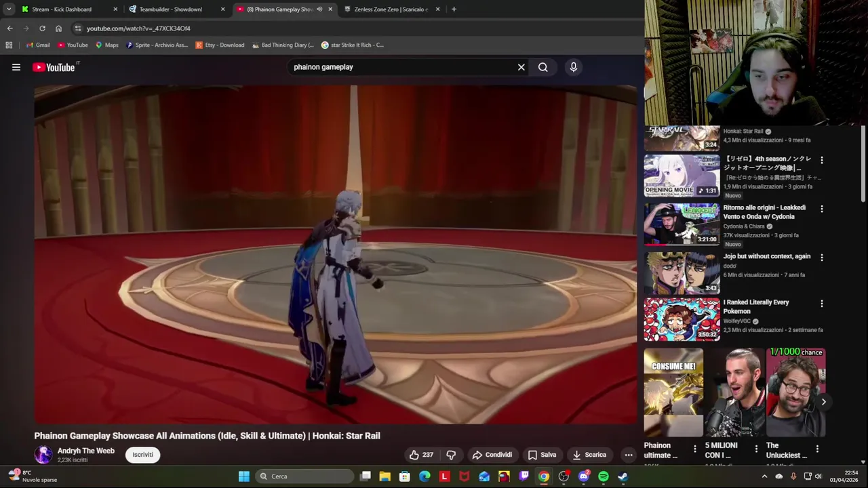Share the video via Condividi

point(492,455)
